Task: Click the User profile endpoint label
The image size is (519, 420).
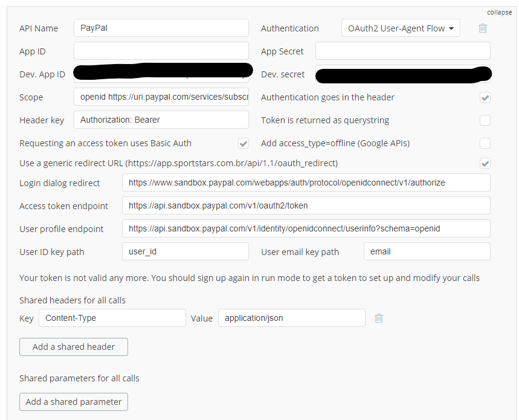Action: coord(61,229)
